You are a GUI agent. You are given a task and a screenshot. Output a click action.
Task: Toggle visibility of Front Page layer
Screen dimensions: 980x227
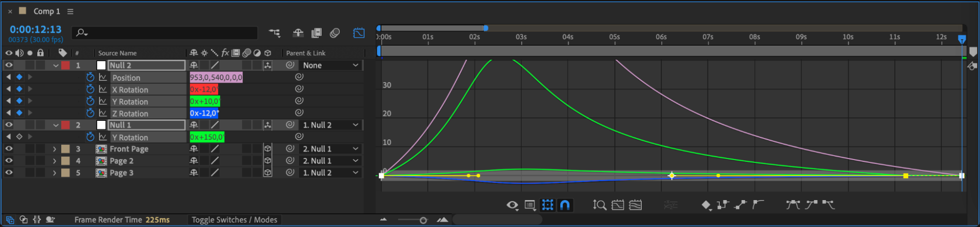tap(9, 149)
